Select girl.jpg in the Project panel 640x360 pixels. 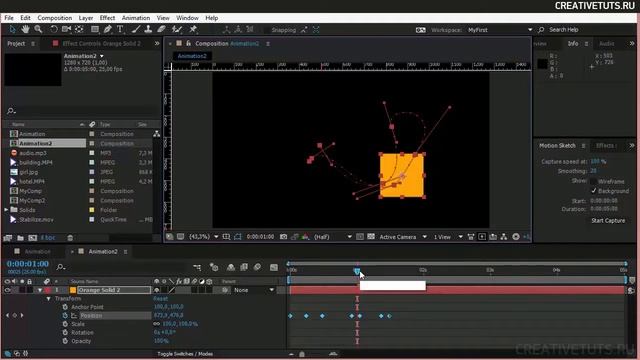tap(29, 172)
